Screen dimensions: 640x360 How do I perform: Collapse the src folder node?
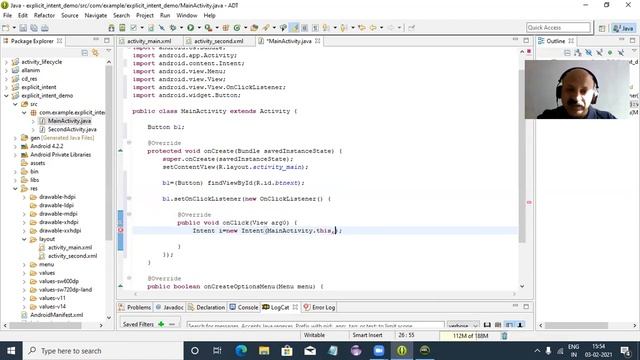(16, 104)
